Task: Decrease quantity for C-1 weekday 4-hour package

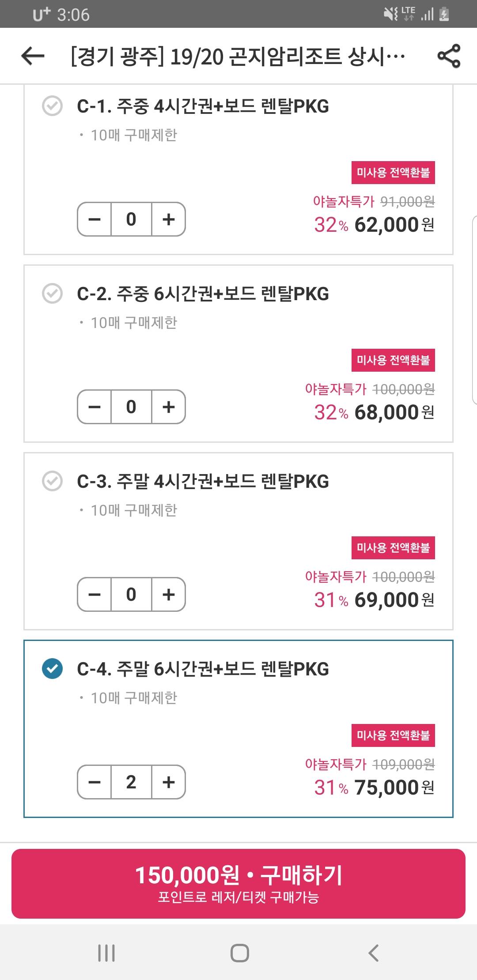Action: click(x=95, y=219)
